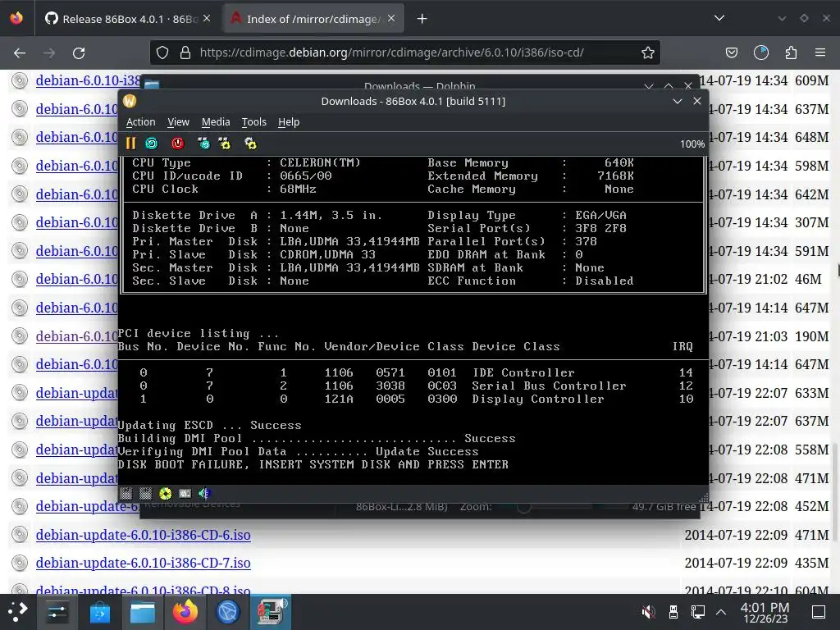Image resolution: width=840 pixels, height=630 pixels.
Task: Click the 100% speed indicator in 86Box
Action: pyautogui.click(x=692, y=144)
